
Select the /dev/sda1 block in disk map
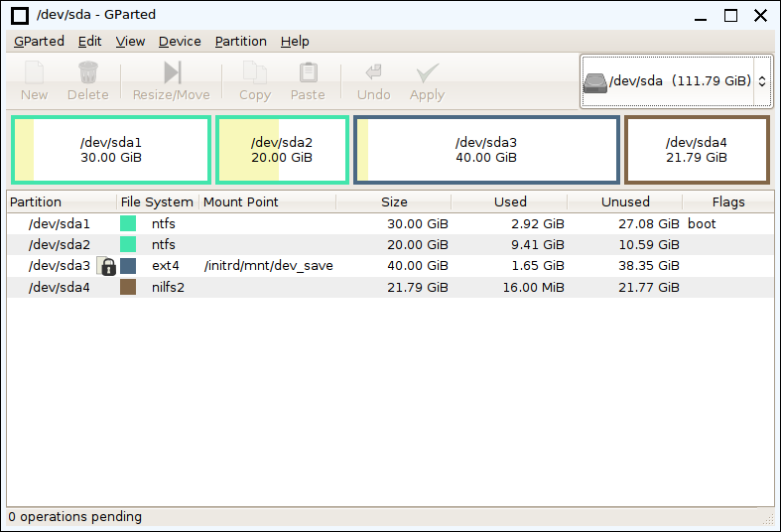[x=111, y=150]
